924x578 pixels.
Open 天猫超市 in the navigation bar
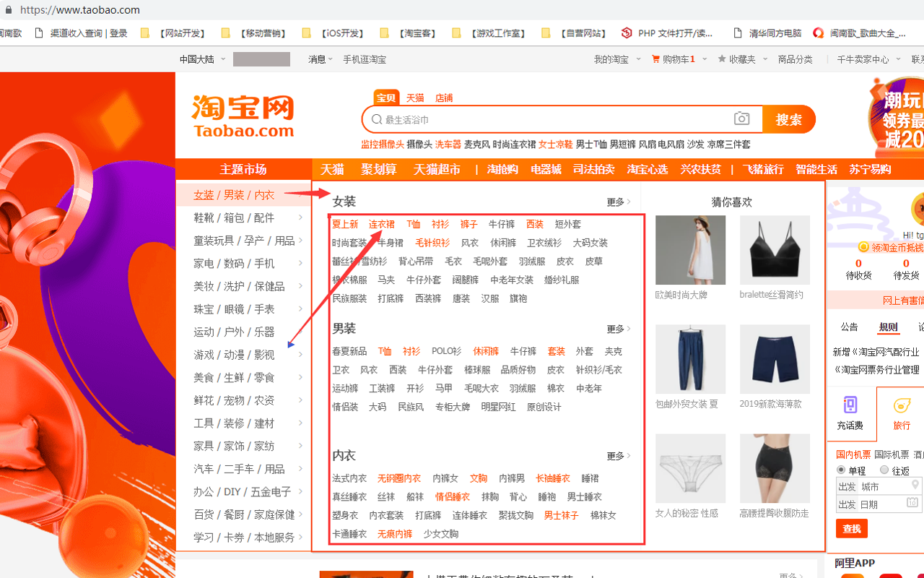[437, 169]
